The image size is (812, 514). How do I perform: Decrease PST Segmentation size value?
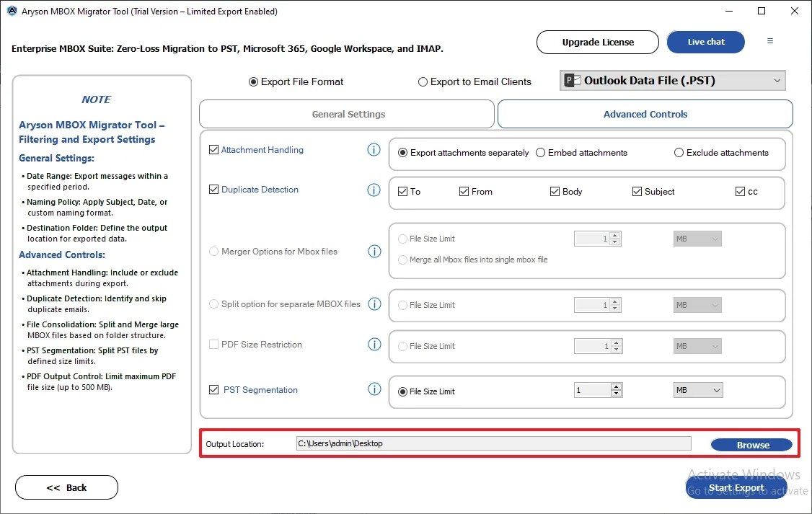tap(616, 394)
